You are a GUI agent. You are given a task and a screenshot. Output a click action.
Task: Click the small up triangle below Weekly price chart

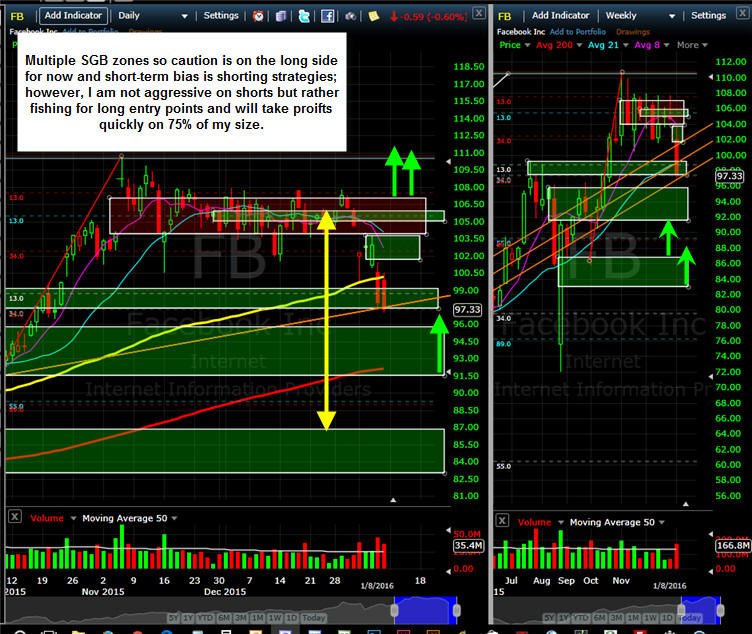(x=686, y=504)
